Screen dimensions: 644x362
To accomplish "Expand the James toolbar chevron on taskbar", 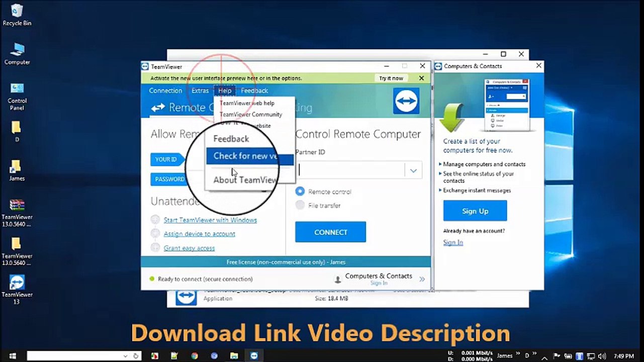I will coord(517,354).
